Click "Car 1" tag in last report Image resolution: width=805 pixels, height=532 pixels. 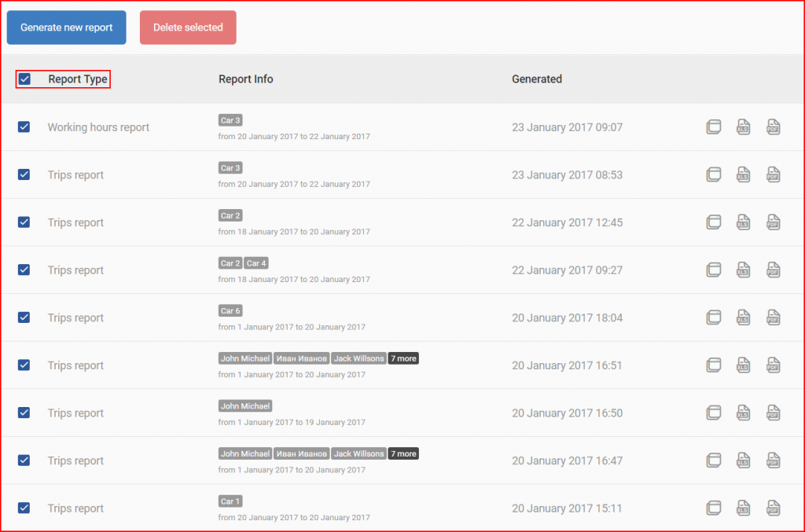click(230, 501)
